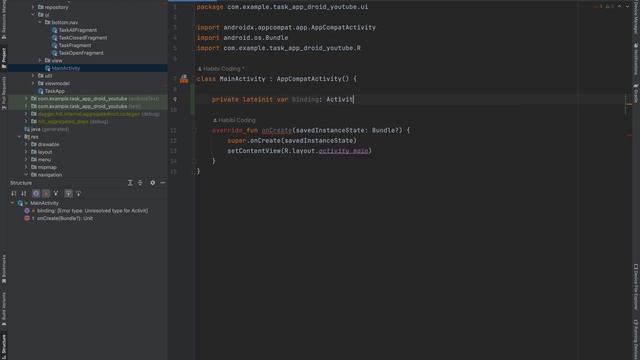Click Habibi Coding author hint above onCreate
640x360 pixels.
[234, 120]
